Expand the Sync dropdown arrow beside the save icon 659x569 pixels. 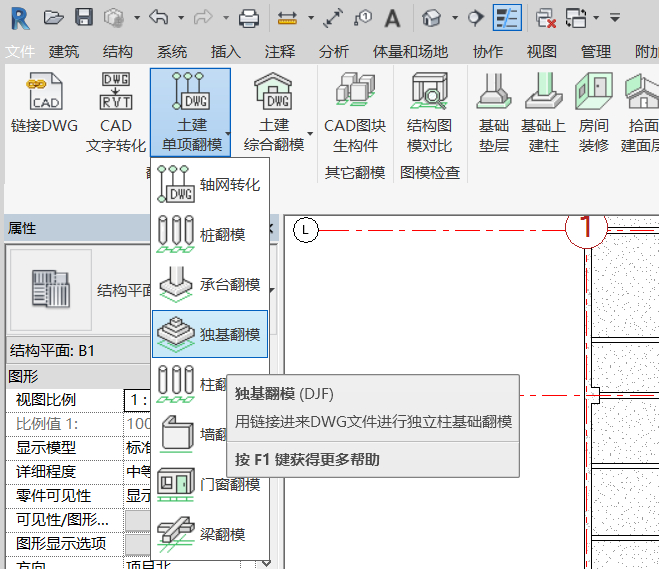(137, 18)
